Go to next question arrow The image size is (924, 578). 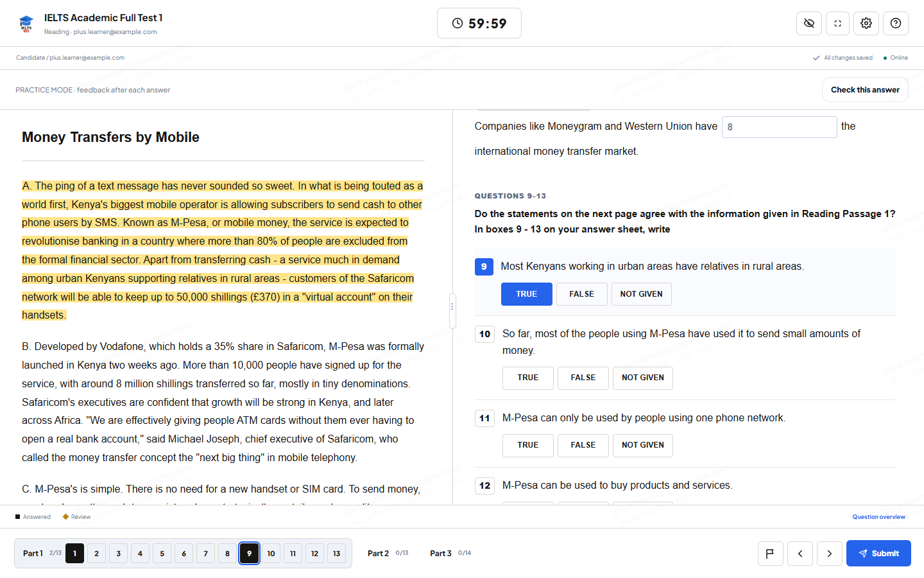click(829, 554)
